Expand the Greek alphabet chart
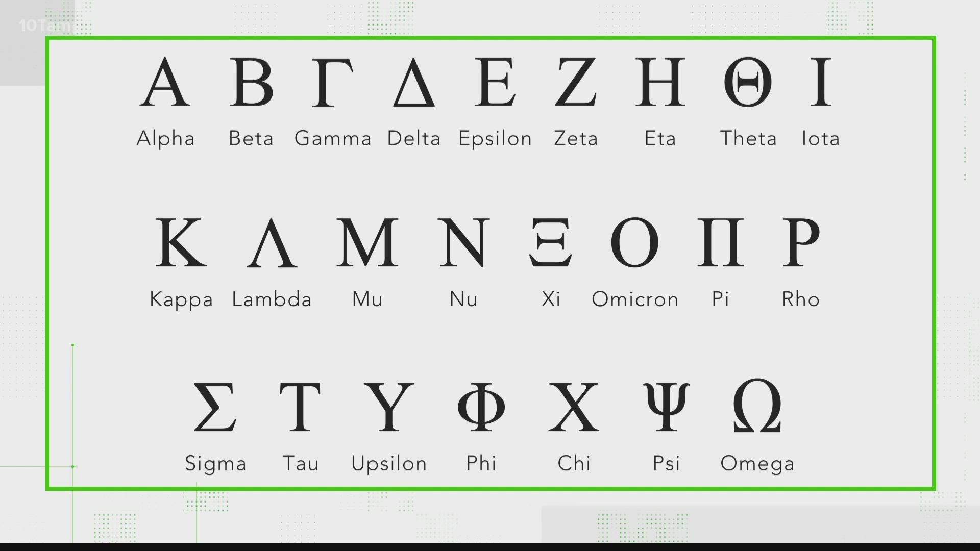Image resolution: width=980 pixels, height=551 pixels. click(x=490, y=262)
